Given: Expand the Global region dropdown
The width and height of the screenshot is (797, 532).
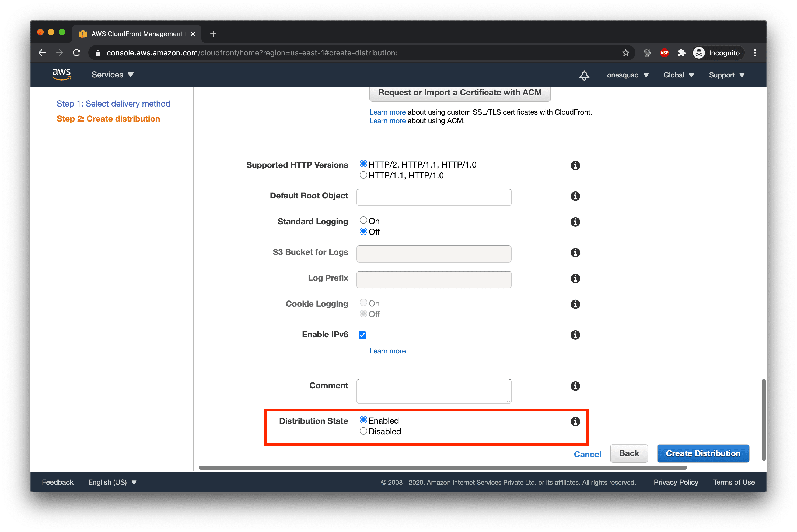Looking at the screenshot, I should (x=678, y=75).
